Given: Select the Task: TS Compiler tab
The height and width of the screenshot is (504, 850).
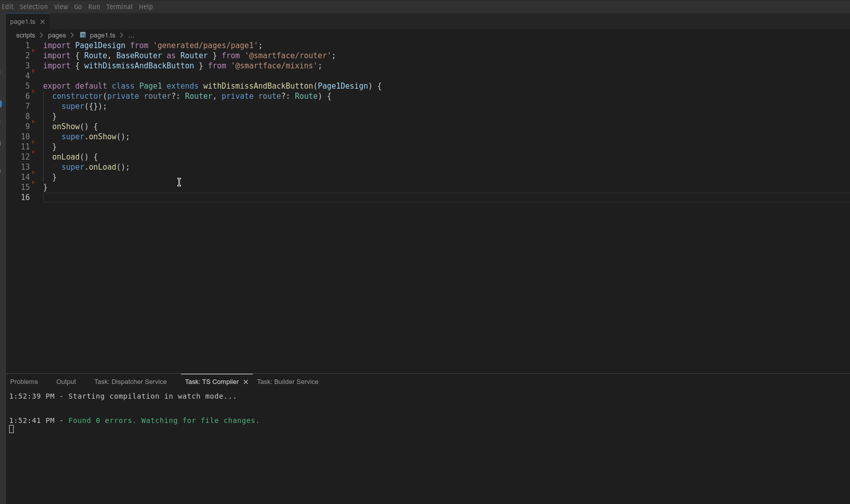Looking at the screenshot, I should pos(211,382).
